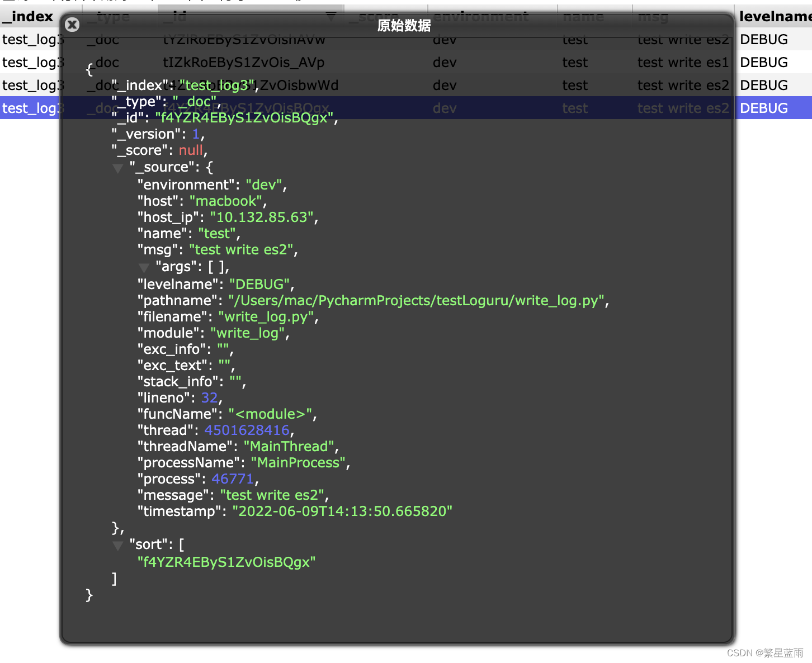Select the "host" value "macbook"

click(x=226, y=201)
